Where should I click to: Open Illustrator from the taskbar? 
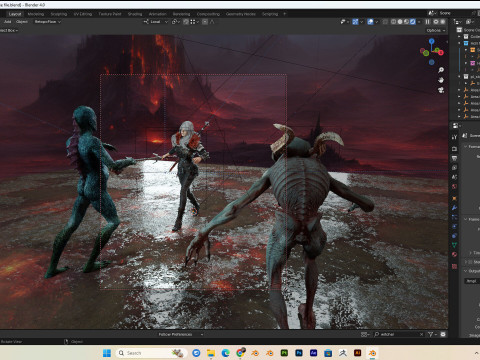point(357,353)
